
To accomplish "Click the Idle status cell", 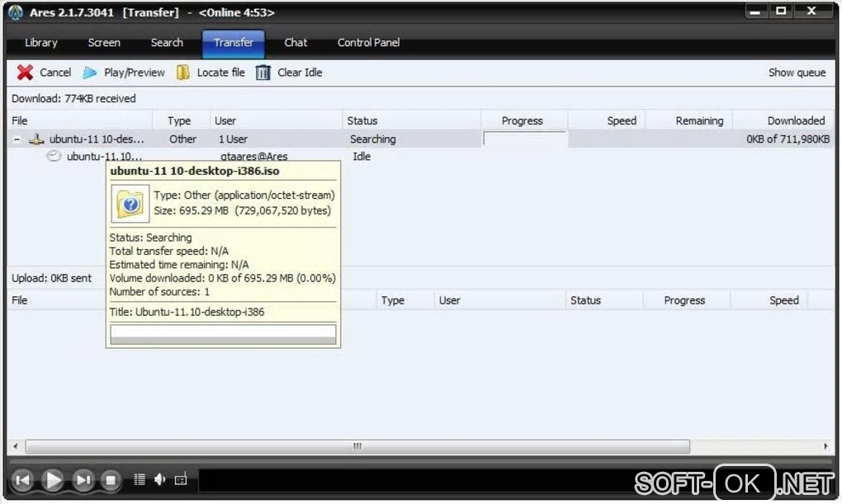I will tap(362, 156).
